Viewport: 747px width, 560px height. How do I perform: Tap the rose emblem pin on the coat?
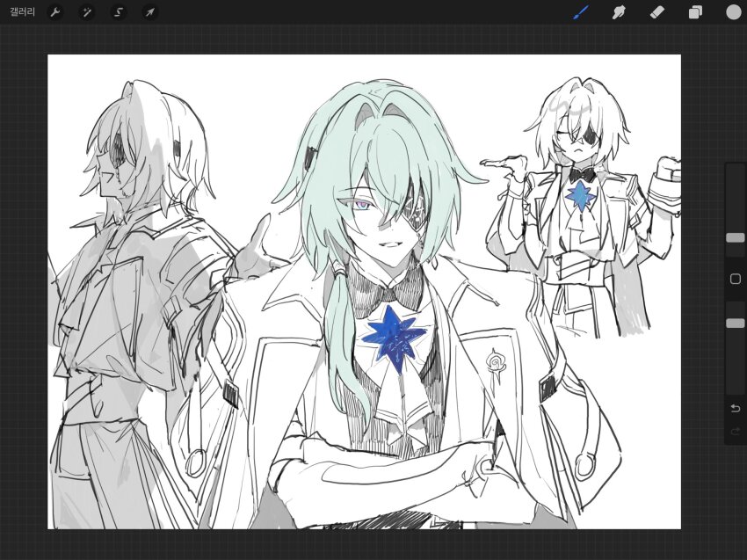point(497,360)
